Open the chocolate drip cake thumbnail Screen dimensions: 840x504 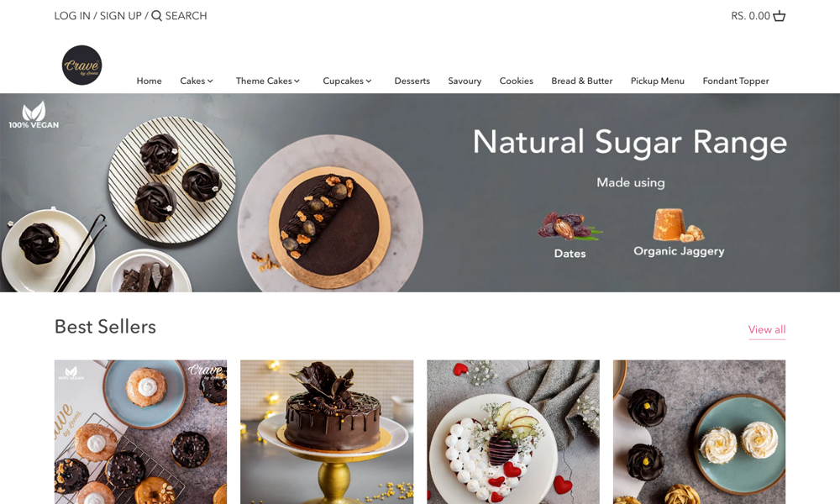pyautogui.click(x=327, y=432)
